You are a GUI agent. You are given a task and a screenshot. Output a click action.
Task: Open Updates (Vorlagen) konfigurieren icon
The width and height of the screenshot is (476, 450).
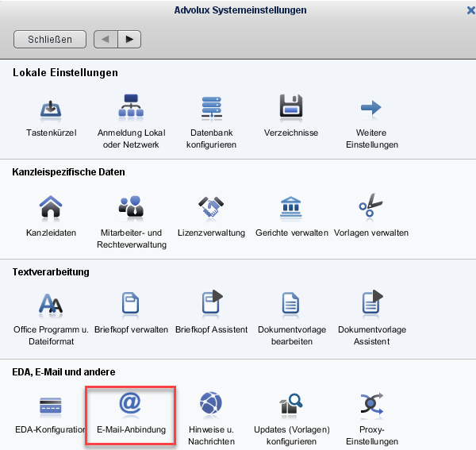[290, 403]
